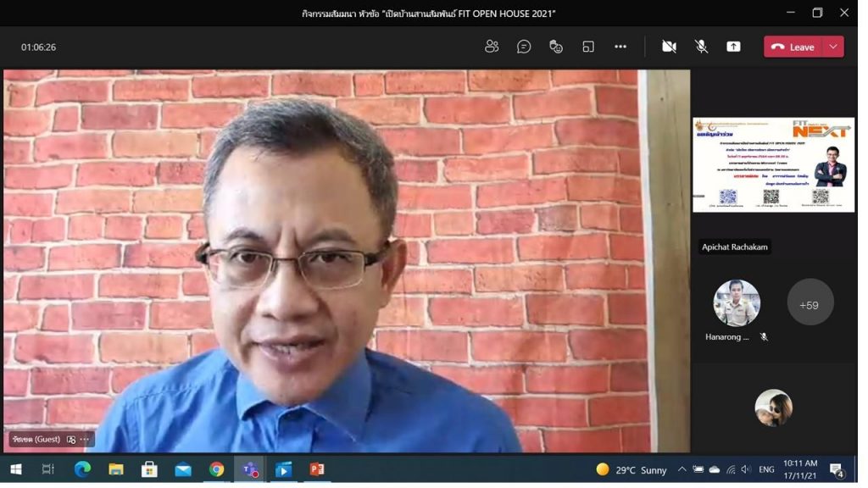Open More actions ellipsis in meeting toolbar
This screenshot has width=868, height=488.
tap(620, 47)
